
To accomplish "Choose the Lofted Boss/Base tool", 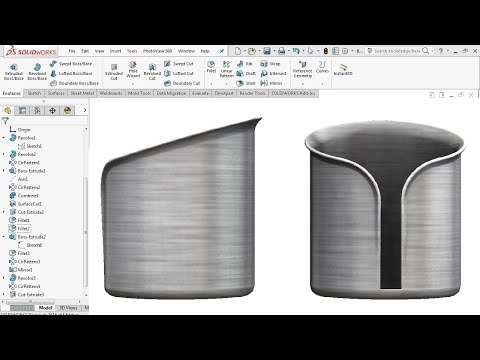I will tap(71, 73).
